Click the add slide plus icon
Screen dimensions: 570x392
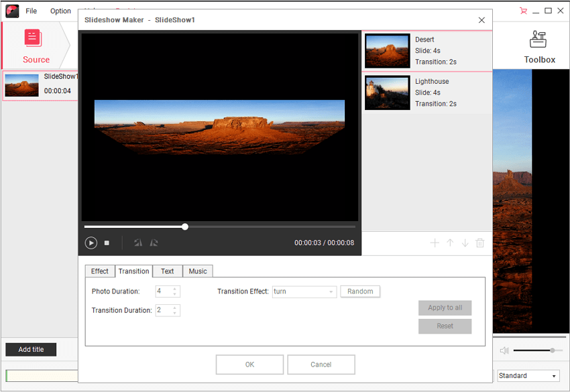click(435, 243)
